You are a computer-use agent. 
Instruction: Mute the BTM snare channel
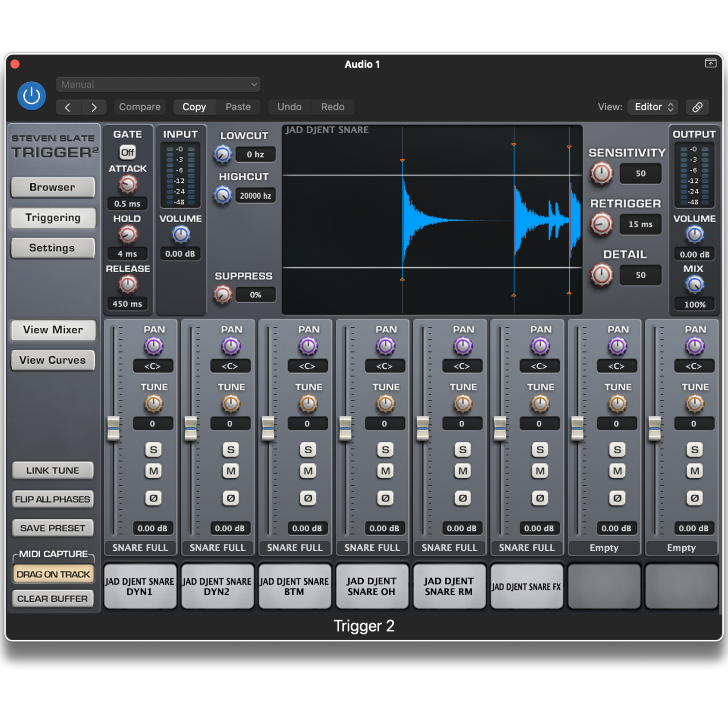[x=308, y=471]
